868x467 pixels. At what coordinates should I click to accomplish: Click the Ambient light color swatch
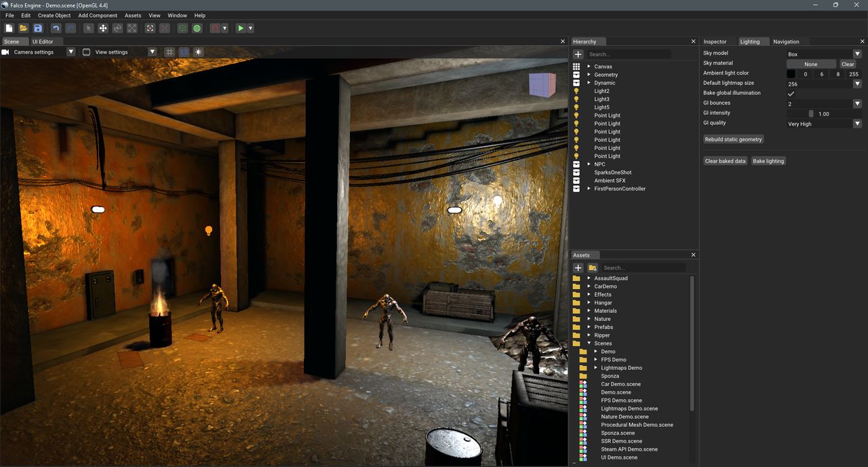[791, 74]
